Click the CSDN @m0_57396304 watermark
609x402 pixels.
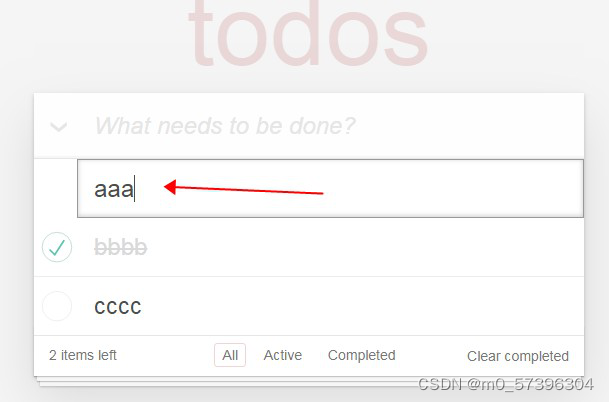click(505, 384)
